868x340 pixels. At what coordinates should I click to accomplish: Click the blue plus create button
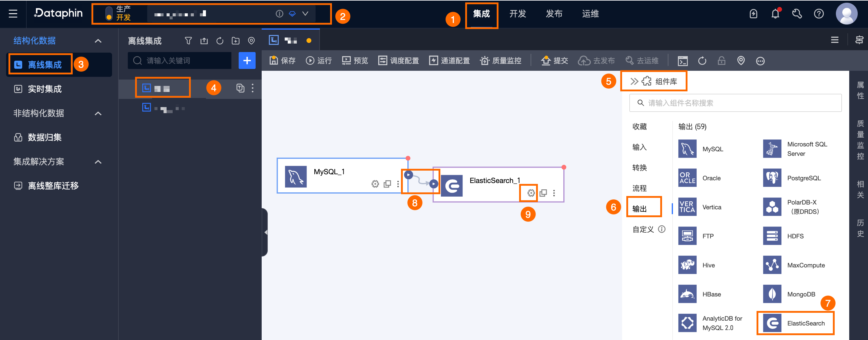tap(247, 60)
